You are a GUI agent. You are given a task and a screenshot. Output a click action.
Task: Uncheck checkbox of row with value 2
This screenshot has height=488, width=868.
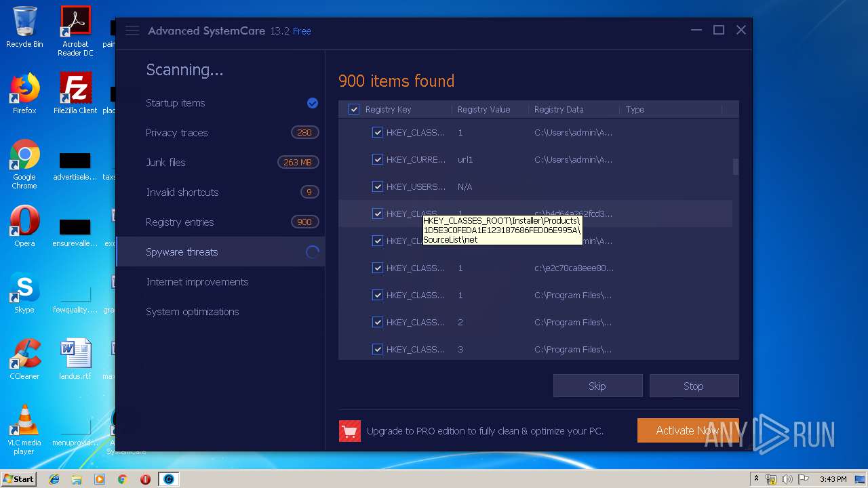378,322
